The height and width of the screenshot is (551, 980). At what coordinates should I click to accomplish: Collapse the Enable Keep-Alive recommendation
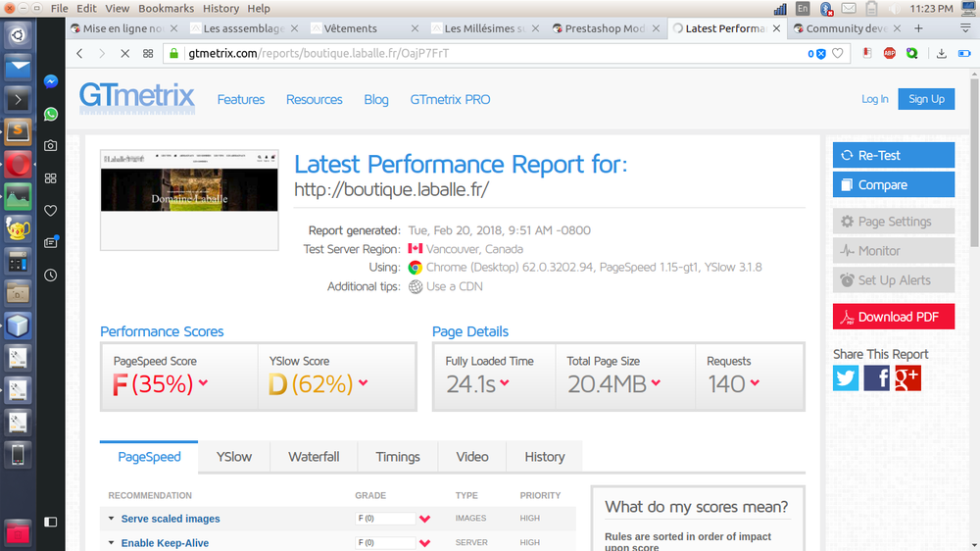112,543
